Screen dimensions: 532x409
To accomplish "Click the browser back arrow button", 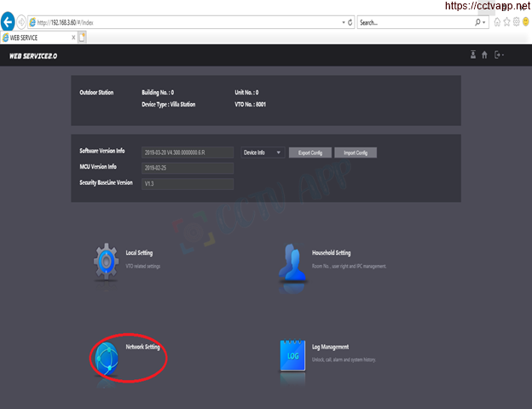I will 9,21.
